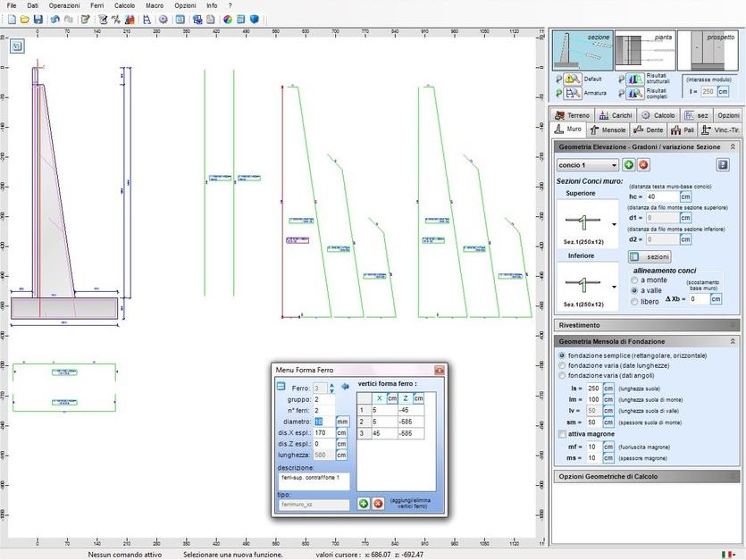Click the 'sezioni' button

(x=650, y=256)
